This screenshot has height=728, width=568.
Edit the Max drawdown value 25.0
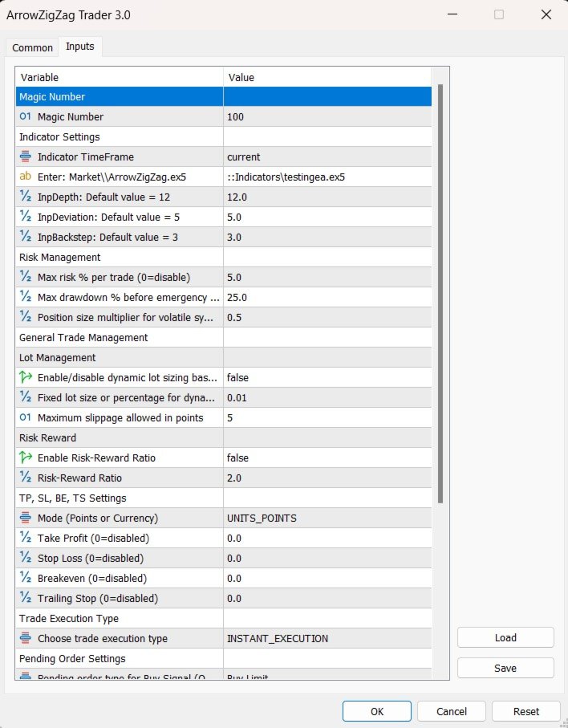(327, 297)
